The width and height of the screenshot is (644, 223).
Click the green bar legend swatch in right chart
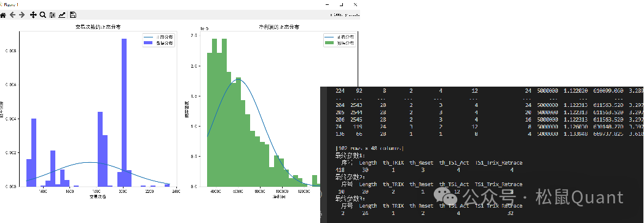click(x=330, y=43)
